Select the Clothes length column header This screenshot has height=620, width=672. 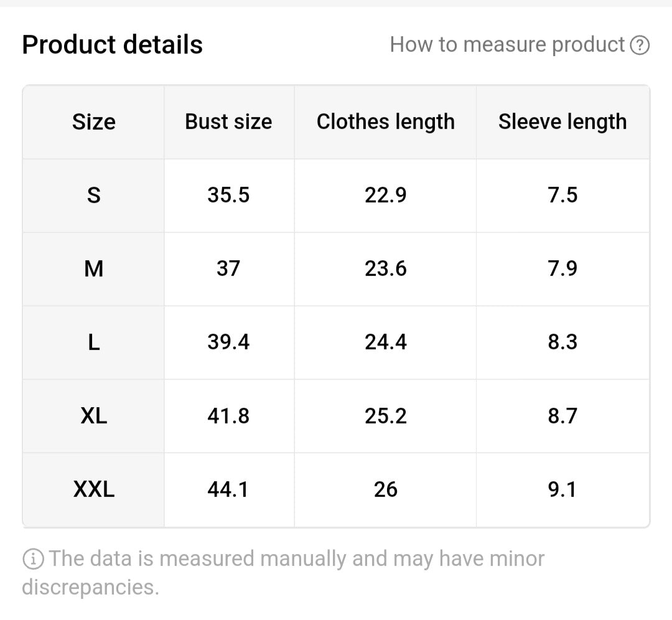point(386,122)
